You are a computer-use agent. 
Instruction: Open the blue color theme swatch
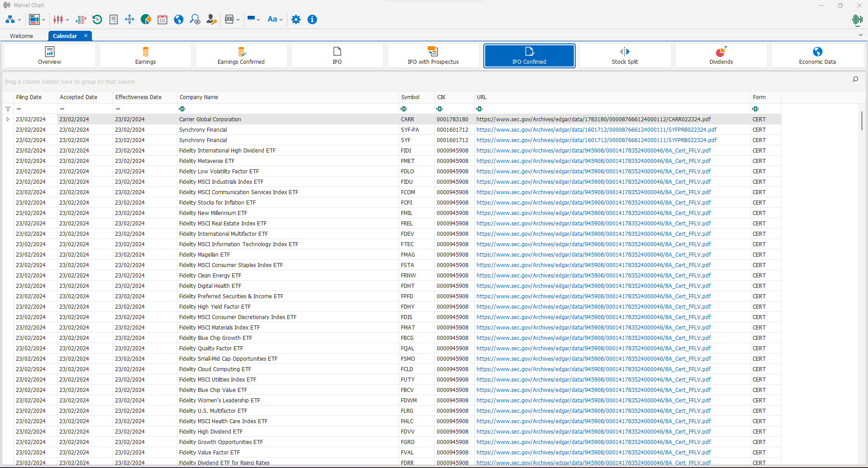coord(251,19)
